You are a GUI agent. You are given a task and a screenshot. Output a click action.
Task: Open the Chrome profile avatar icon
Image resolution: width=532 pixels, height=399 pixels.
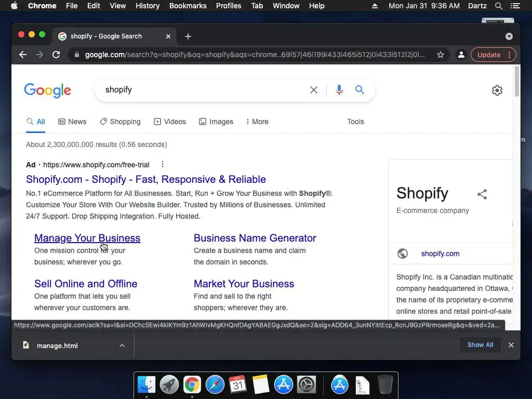(461, 55)
